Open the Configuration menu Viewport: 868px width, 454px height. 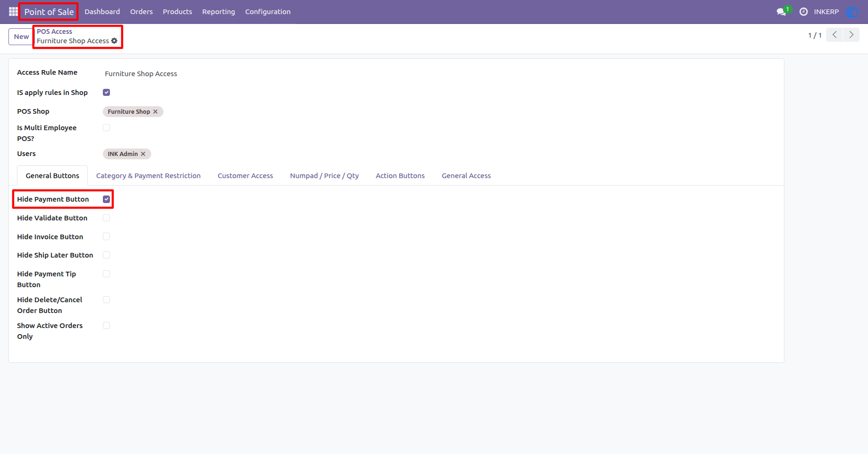(x=268, y=12)
